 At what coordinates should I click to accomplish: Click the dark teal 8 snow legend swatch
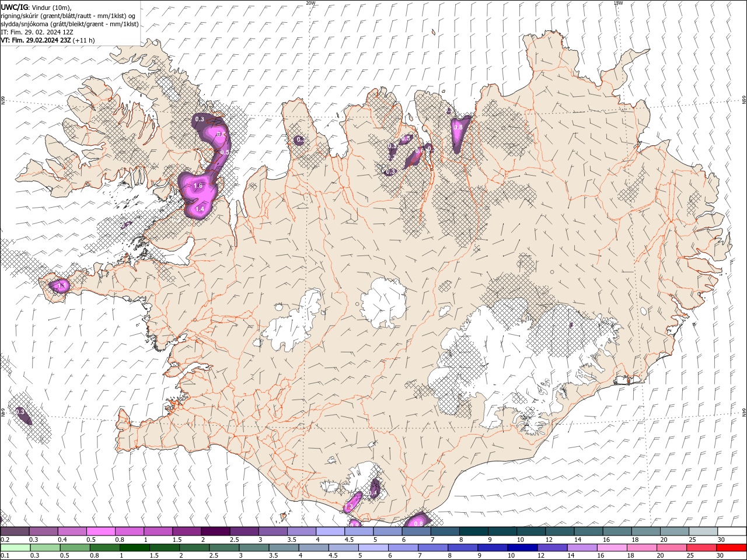[473, 531]
